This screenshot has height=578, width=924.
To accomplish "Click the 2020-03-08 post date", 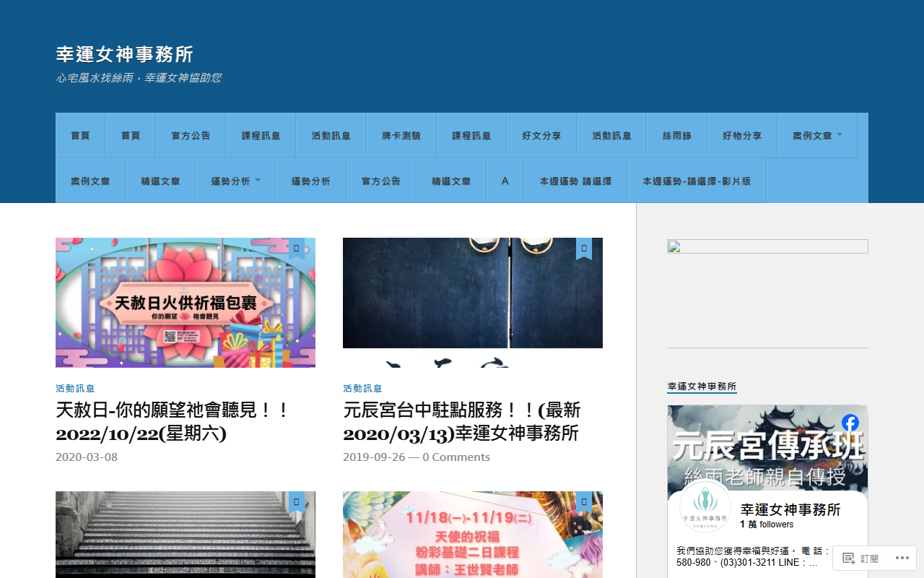I will 87,457.
